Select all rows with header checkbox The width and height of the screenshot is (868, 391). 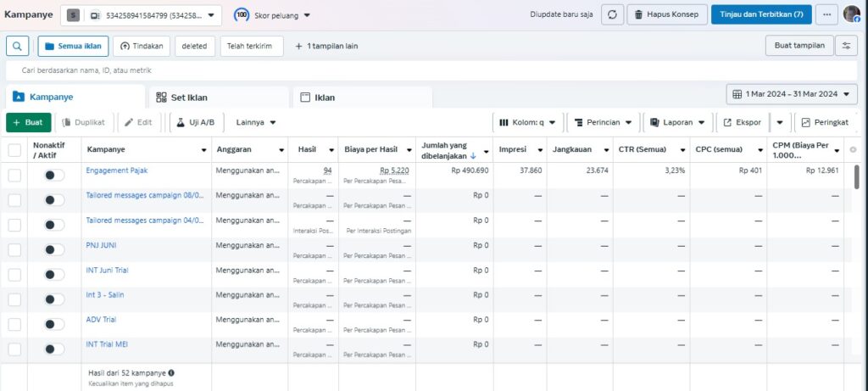coord(14,150)
